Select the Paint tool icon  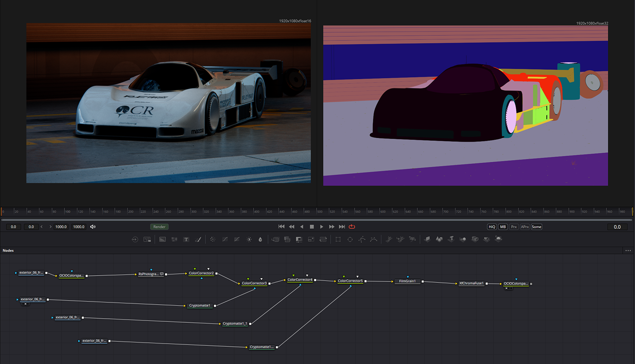(x=198, y=239)
